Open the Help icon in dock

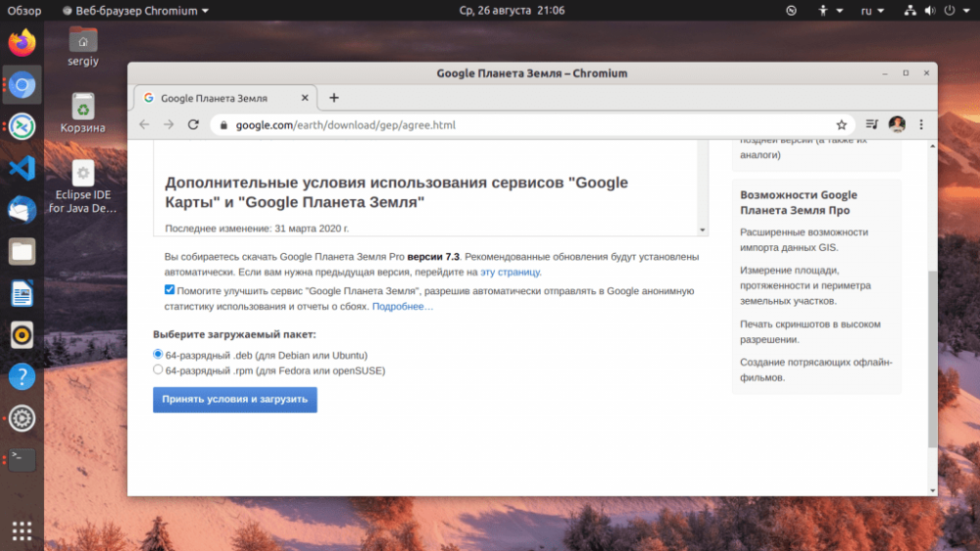pyautogui.click(x=22, y=376)
